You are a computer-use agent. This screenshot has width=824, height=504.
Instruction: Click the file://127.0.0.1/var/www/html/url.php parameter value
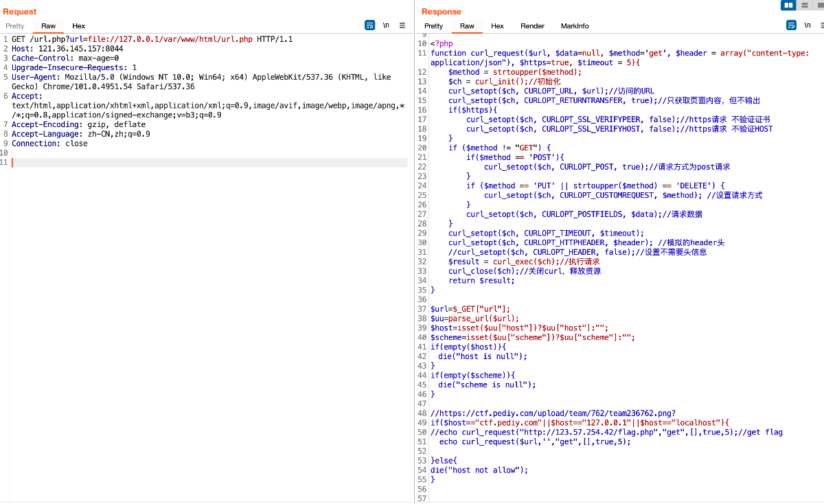(x=170, y=39)
